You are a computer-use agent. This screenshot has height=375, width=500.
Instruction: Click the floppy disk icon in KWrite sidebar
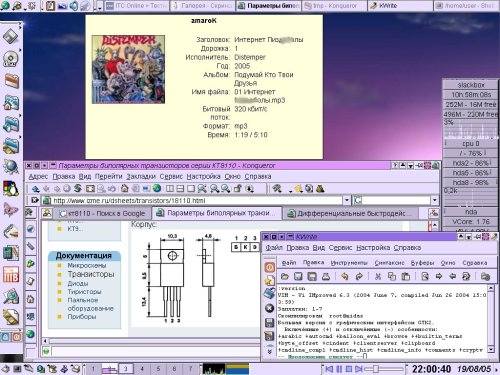coord(269,322)
